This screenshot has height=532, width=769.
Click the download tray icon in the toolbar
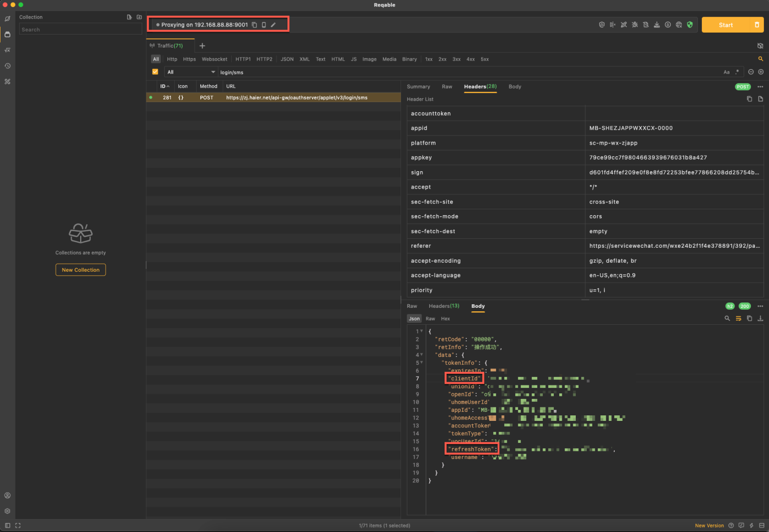(657, 25)
